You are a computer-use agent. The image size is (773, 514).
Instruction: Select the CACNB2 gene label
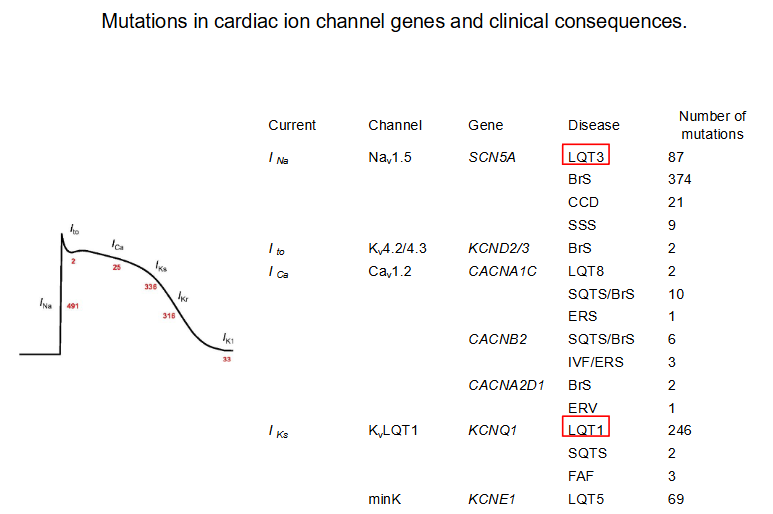click(496, 339)
